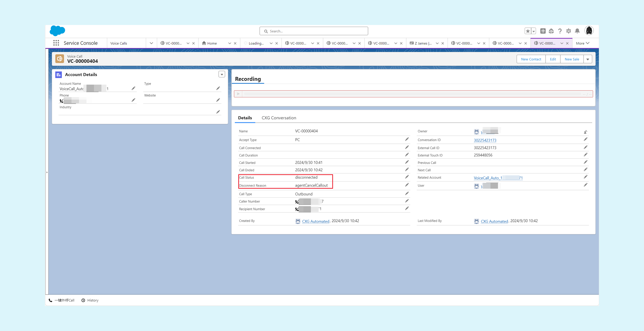Switch to the Z James workspace tab
This screenshot has height=331, width=644.
[420, 43]
